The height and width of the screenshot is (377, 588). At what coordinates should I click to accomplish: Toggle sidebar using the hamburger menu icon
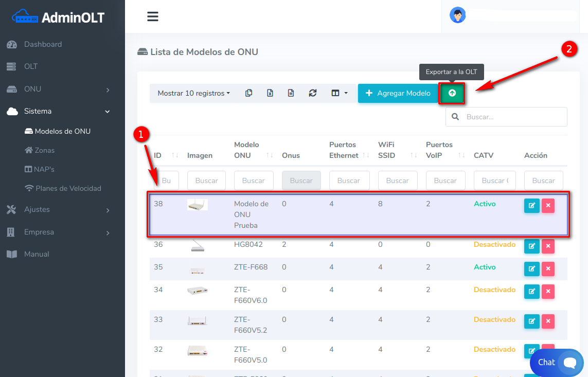[x=152, y=16]
